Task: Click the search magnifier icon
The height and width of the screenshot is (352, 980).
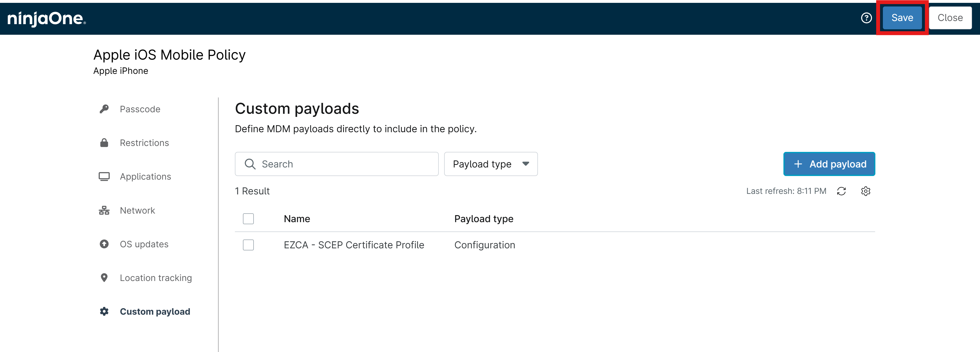Action: click(x=250, y=164)
